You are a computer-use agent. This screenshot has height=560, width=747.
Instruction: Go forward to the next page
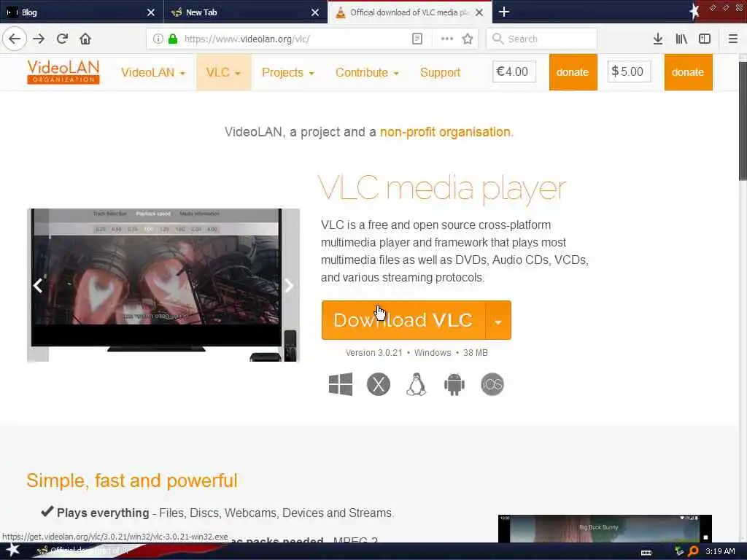coord(39,39)
